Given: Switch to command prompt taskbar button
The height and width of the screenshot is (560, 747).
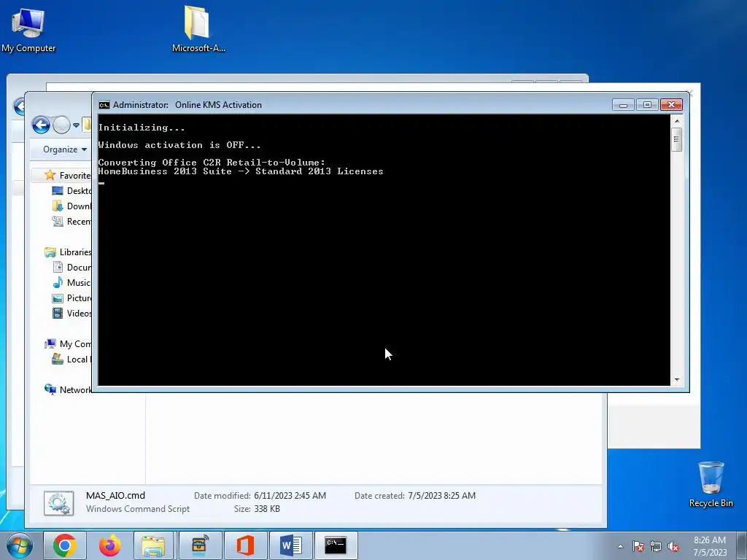Looking at the screenshot, I should [336, 545].
